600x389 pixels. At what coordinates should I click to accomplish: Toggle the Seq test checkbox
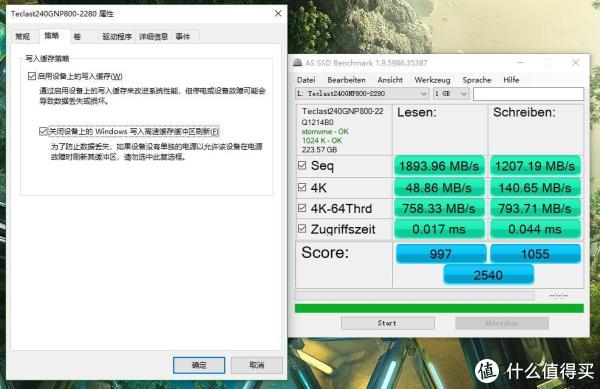click(302, 165)
